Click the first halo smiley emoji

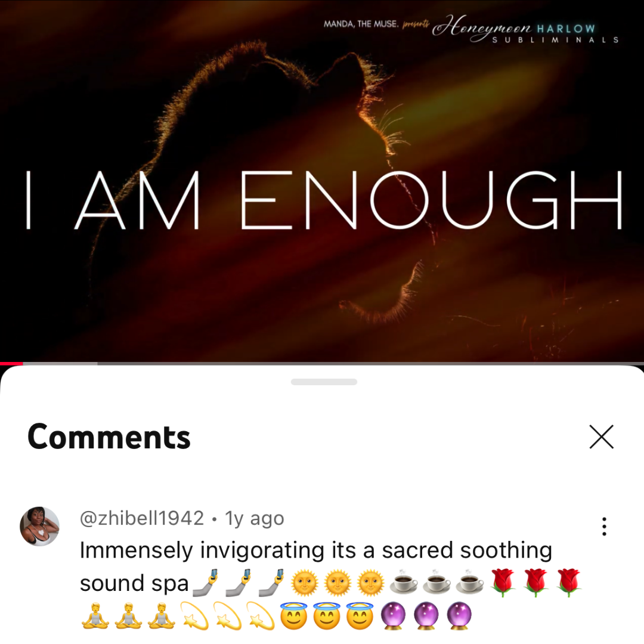tap(293, 616)
